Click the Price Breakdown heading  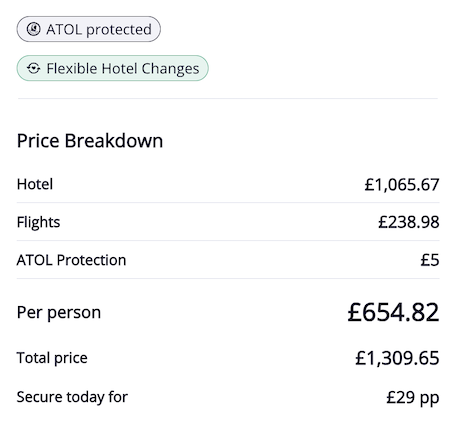tap(90, 141)
